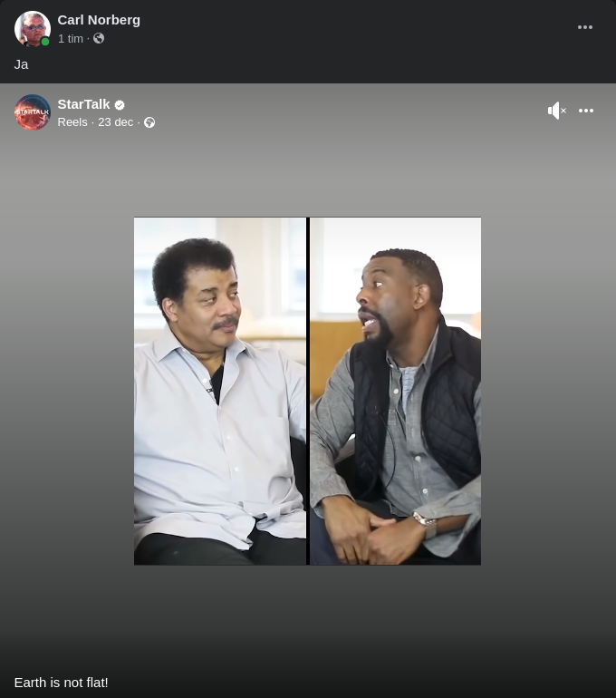Click the verified badge next to StarTalk
Viewport: 616px width, 698px height.
(120, 105)
